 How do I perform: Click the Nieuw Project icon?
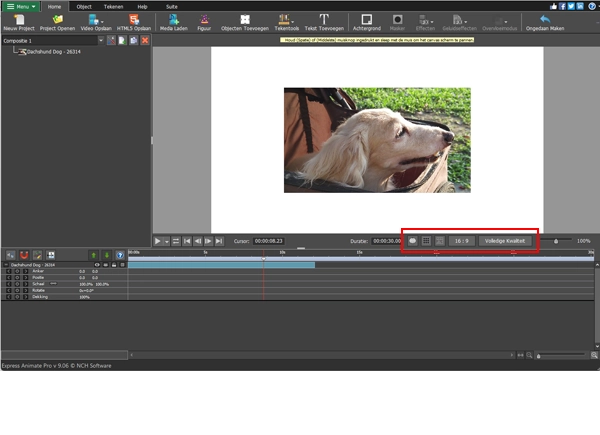19,20
